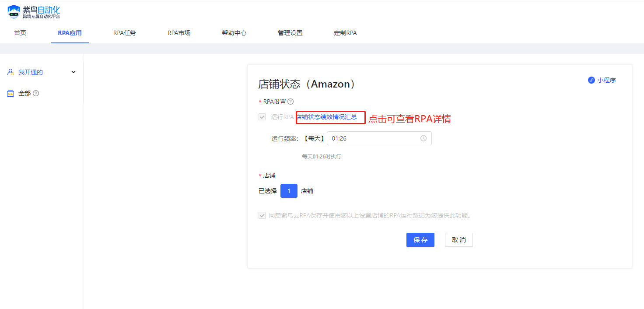Click the 每天01:26时执行 hint text
Screen dimensions: 644x309
pos(322,156)
